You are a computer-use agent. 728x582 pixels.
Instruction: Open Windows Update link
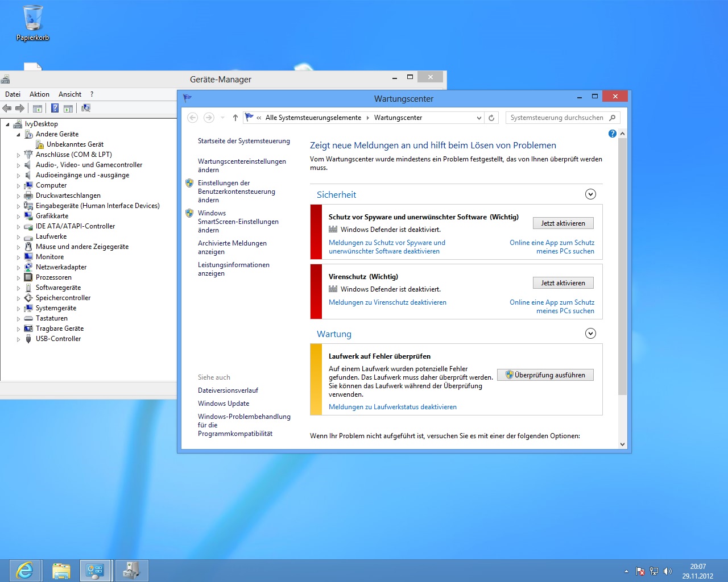tap(224, 404)
